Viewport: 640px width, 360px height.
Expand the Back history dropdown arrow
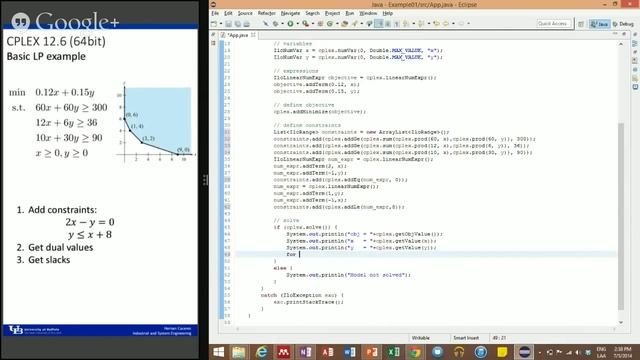tap(453, 24)
